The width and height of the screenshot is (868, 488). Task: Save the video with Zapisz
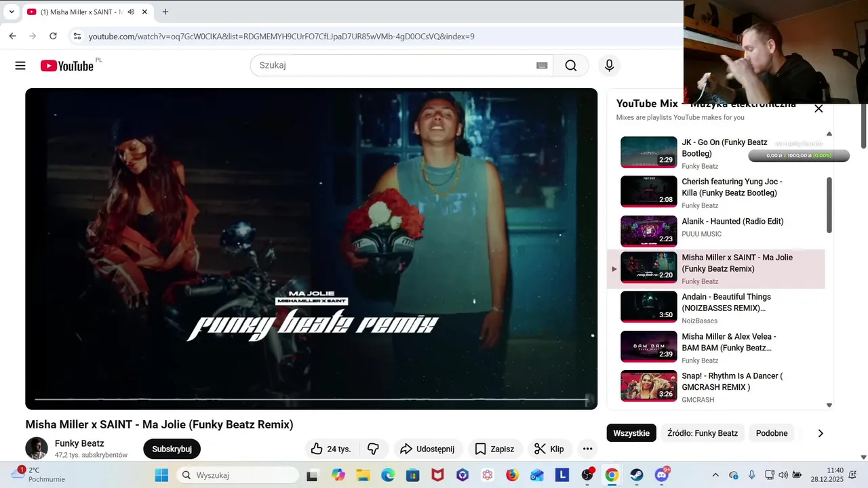coord(495,449)
